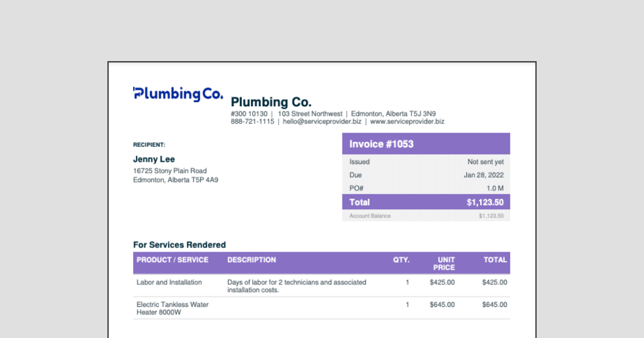Viewport: 644px width, 338px height.
Task: Select the bold Plumbing Co. company heading
Action: point(271,102)
